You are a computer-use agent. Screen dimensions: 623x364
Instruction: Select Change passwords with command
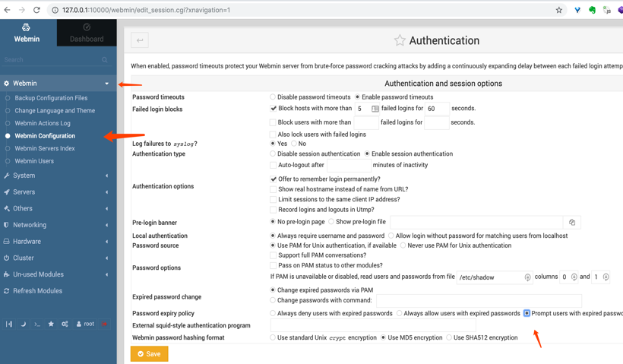coord(273,300)
